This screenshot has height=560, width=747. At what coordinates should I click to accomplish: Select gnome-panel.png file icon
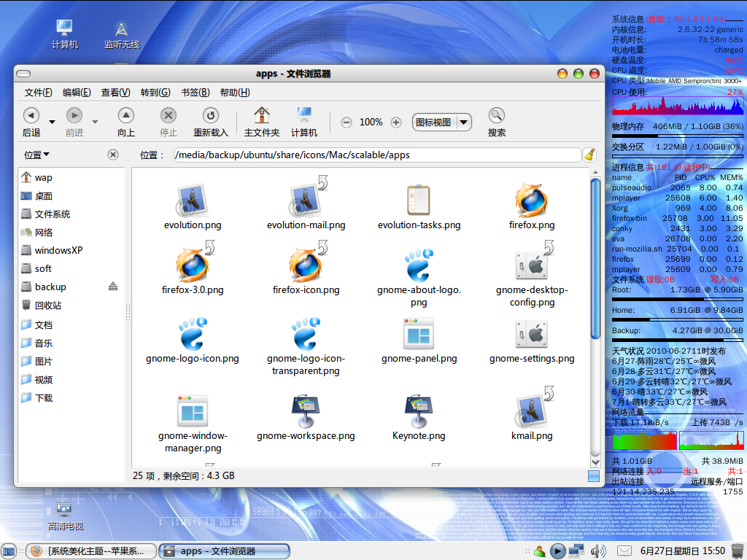click(419, 333)
